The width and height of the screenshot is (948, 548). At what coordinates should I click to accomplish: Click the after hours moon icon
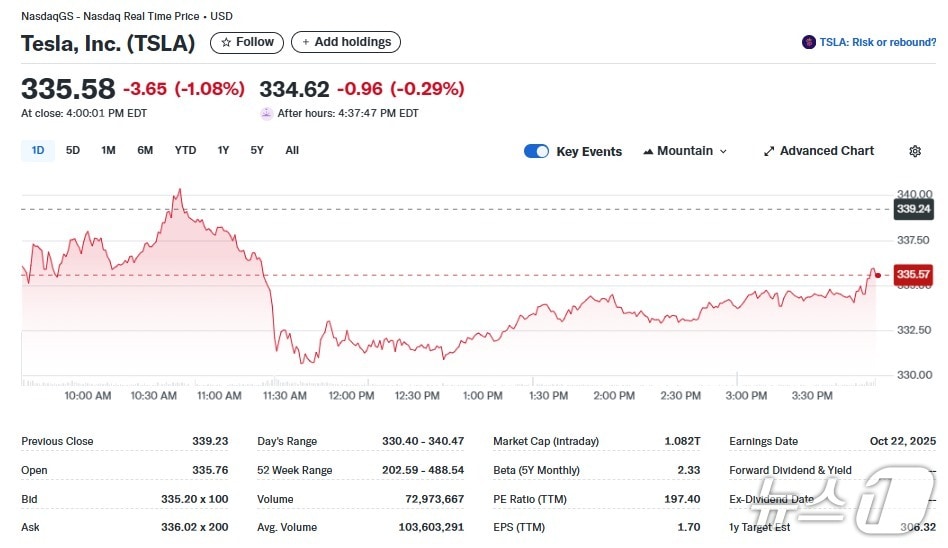pos(266,113)
